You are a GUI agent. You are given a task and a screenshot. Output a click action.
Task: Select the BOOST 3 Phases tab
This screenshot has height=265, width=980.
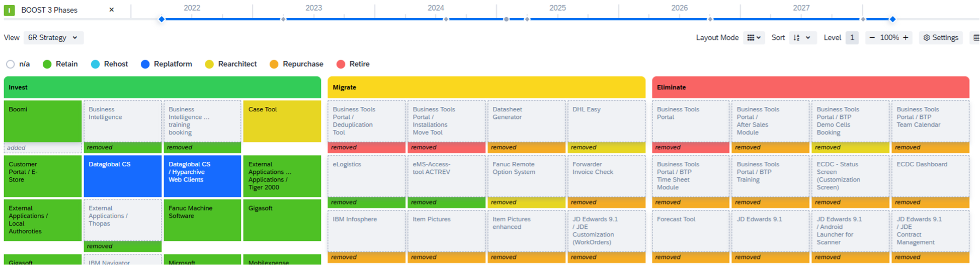(x=49, y=10)
